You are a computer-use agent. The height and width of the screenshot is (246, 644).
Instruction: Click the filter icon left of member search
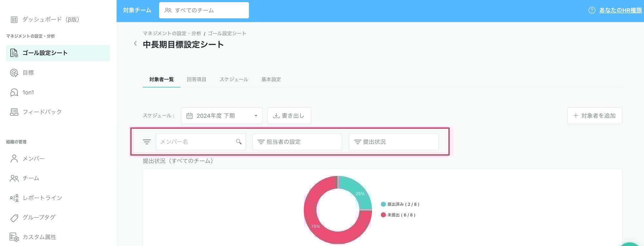click(x=147, y=142)
